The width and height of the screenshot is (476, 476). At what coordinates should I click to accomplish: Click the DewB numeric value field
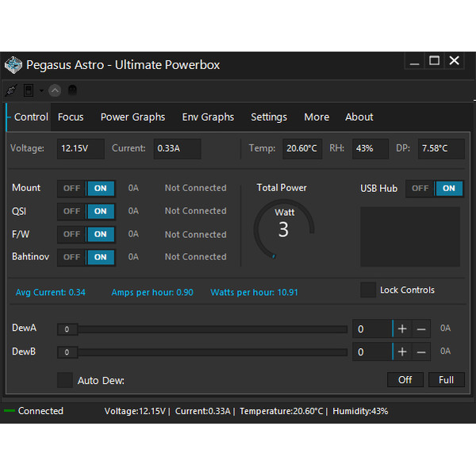371,351
